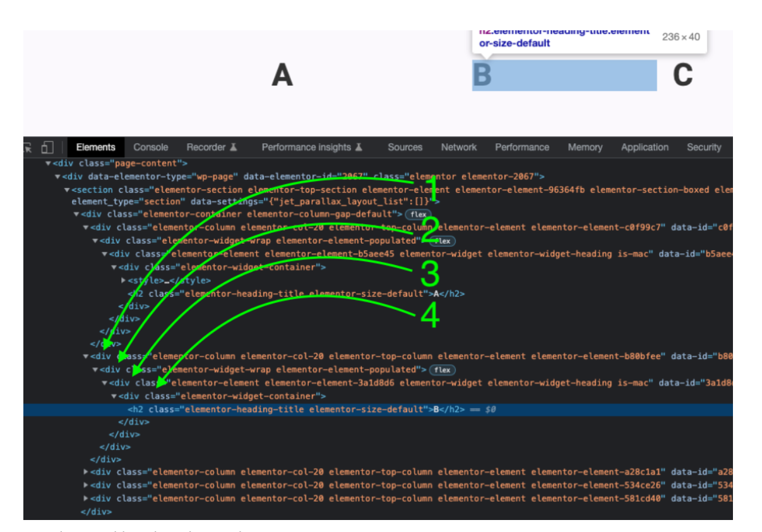The image size is (762, 532).
Task: Click the heading A on the page
Action: [x=282, y=76]
